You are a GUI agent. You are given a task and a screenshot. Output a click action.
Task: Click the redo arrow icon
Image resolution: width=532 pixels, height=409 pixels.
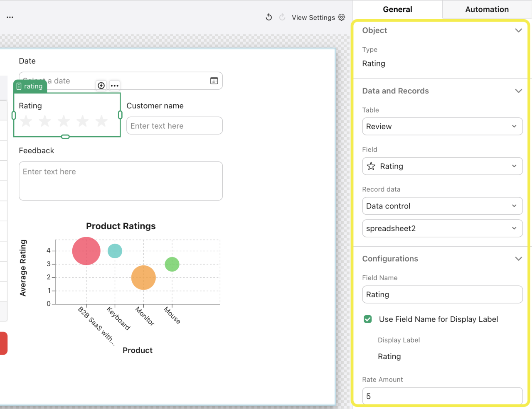click(282, 17)
